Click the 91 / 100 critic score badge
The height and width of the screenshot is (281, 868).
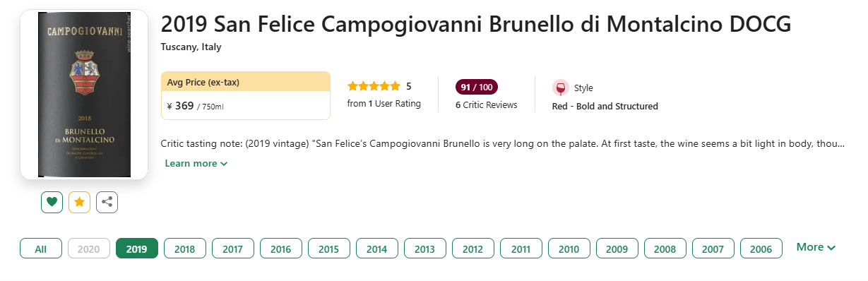477,87
